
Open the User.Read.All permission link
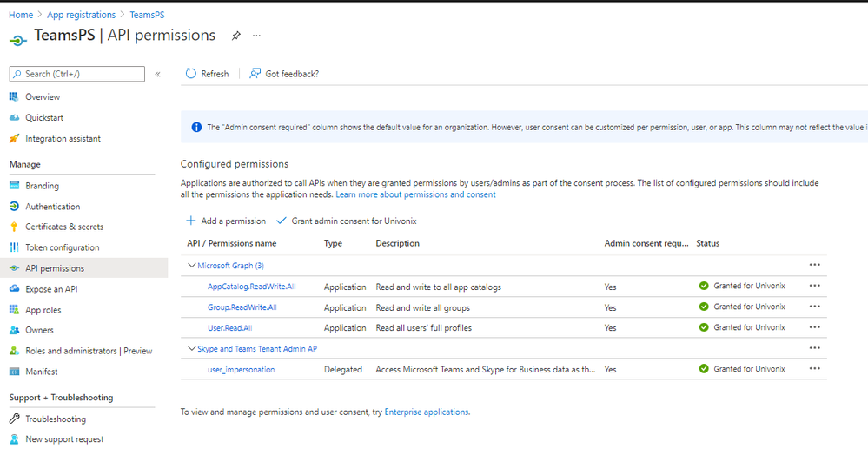[x=229, y=328]
